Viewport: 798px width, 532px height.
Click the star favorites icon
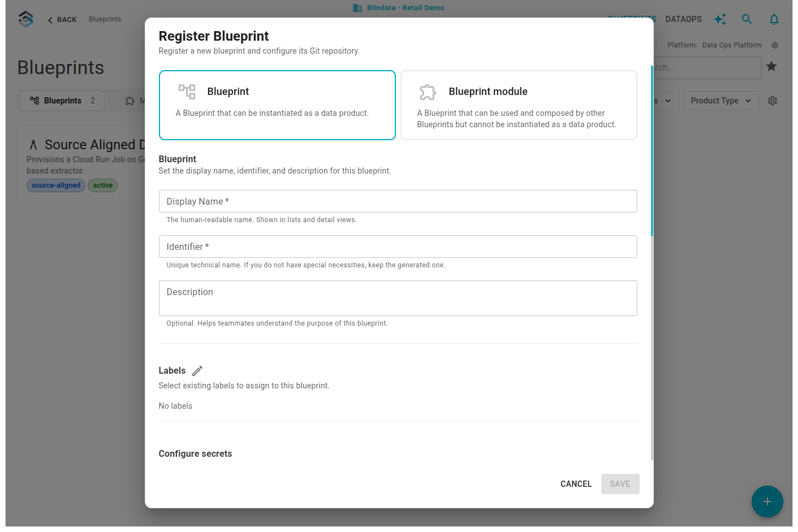[771, 67]
